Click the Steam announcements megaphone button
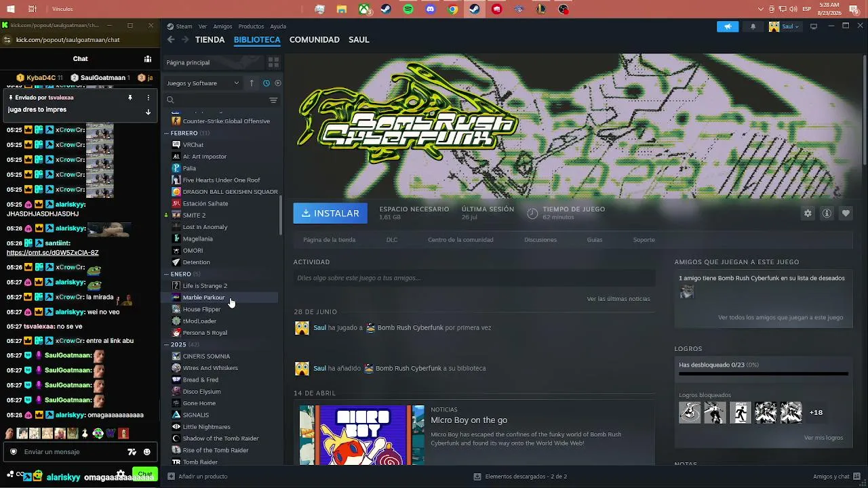This screenshot has width=868, height=488. [728, 26]
